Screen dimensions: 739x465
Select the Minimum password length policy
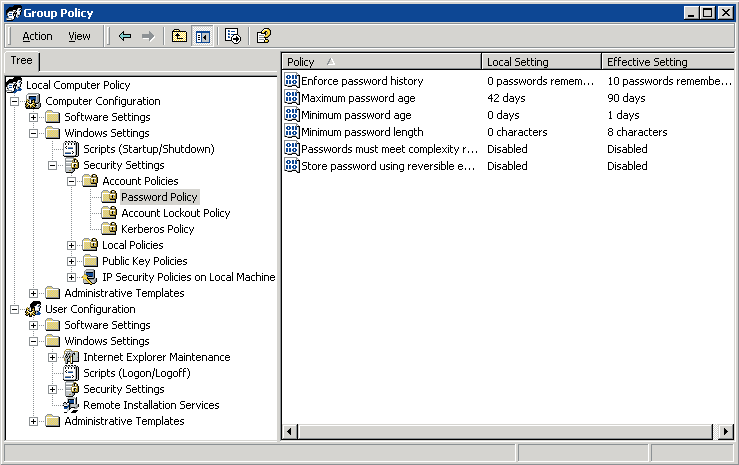361,132
